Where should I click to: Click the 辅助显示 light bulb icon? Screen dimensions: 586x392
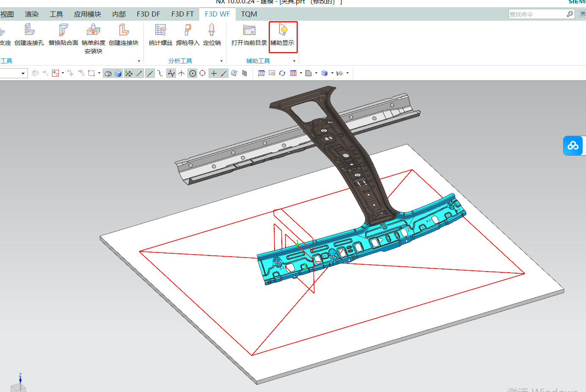(x=283, y=30)
